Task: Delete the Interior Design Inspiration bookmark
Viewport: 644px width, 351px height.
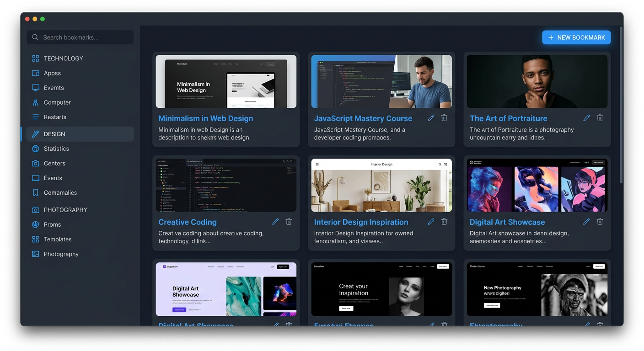Action: (x=444, y=222)
